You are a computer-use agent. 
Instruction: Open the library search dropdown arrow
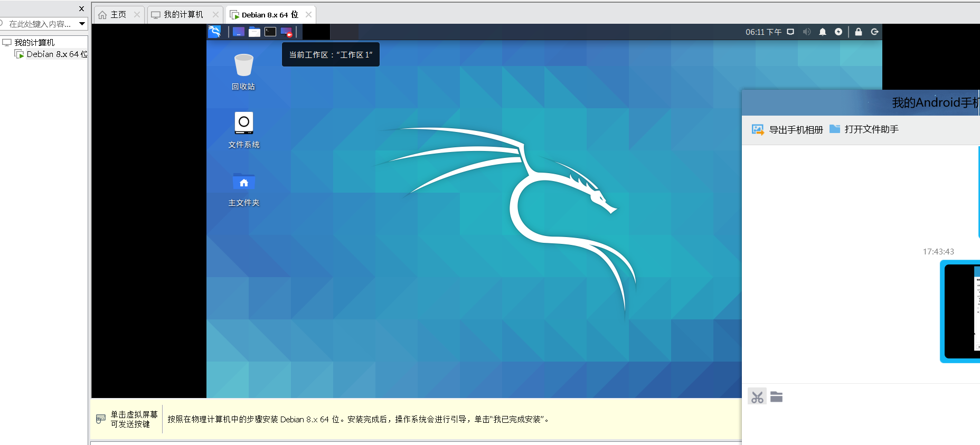(82, 24)
